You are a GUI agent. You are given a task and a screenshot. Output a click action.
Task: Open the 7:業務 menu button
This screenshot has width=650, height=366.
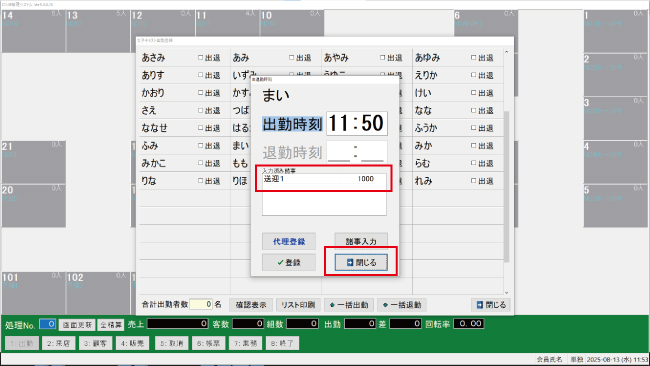coord(245,343)
